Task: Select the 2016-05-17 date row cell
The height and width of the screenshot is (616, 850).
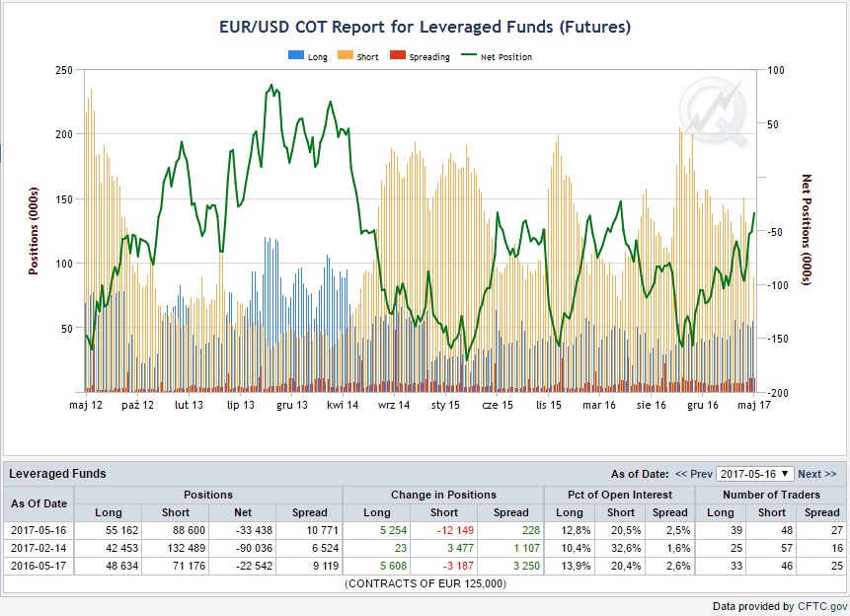Action: [x=39, y=566]
